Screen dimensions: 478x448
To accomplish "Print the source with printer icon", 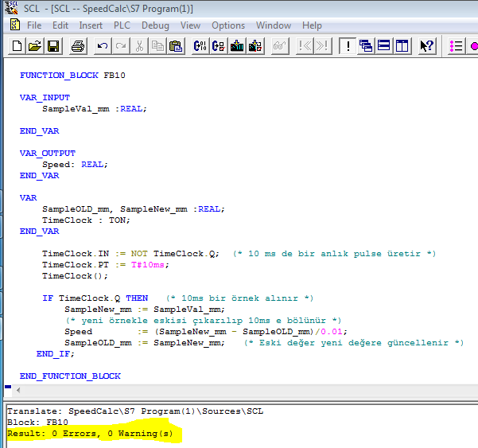I will click(78, 46).
